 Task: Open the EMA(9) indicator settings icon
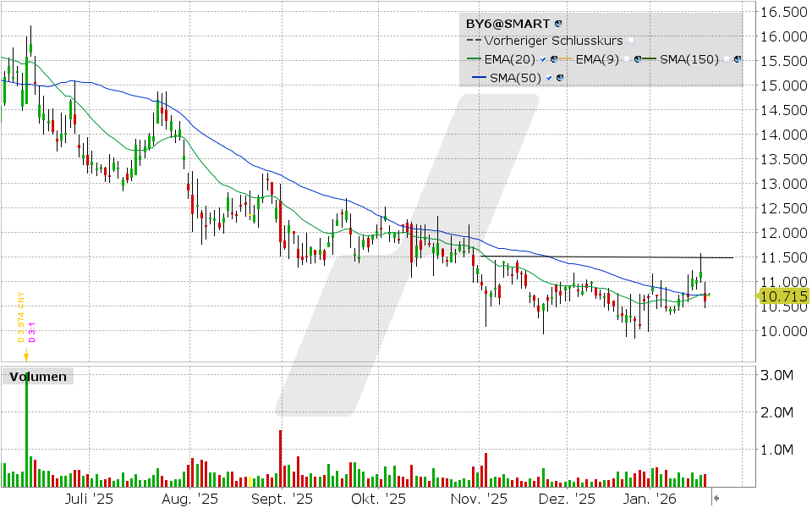click(x=638, y=59)
